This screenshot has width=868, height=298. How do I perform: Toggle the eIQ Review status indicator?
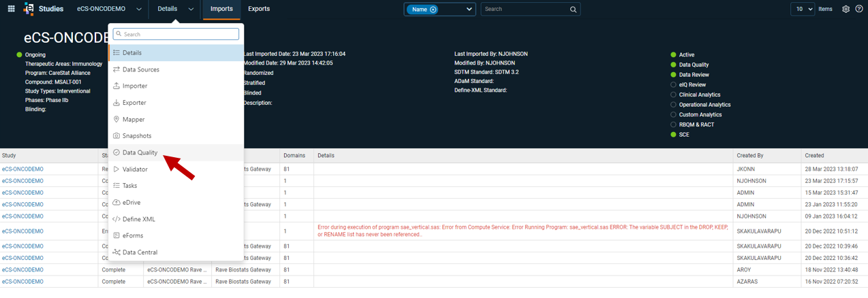coord(673,85)
